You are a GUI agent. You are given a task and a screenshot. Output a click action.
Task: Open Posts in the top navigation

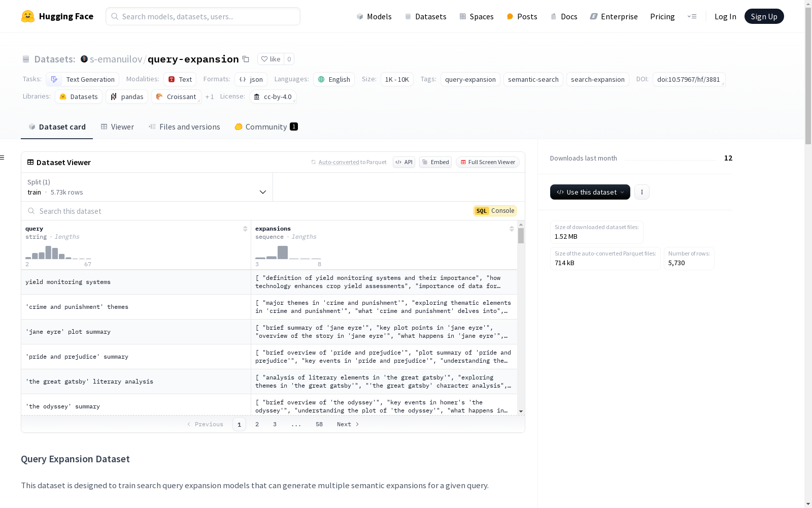click(x=522, y=16)
